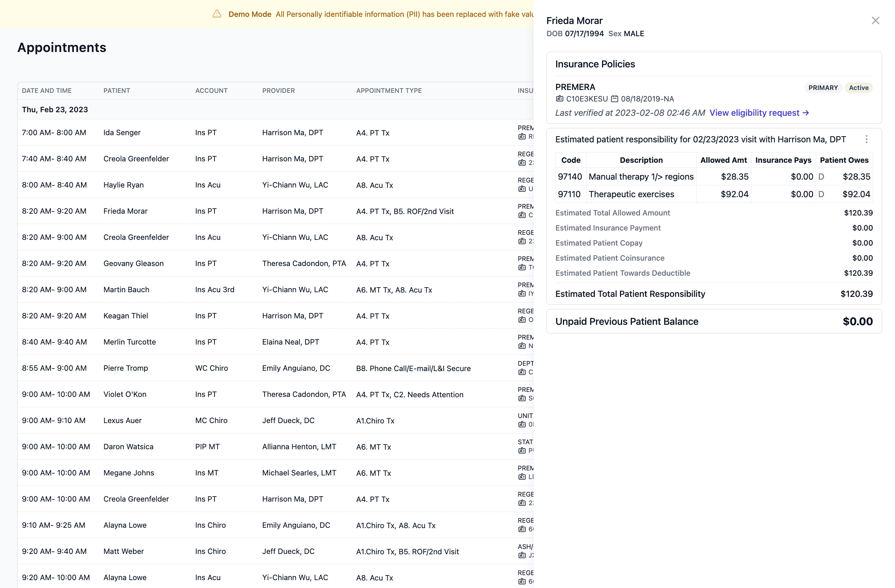Select patient Pierre Tromp
Image resolution: width=895 pixels, height=588 pixels.
click(x=126, y=368)
